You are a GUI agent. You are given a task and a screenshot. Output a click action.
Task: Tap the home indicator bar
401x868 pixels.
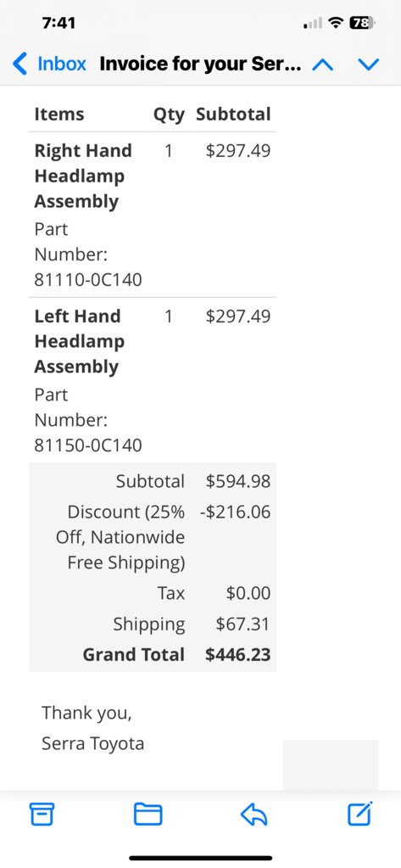[201, 858]
